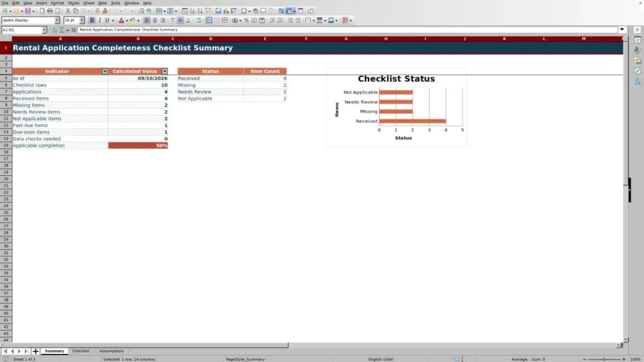Go to the first sheet using navigation arrow

[5, 351]
